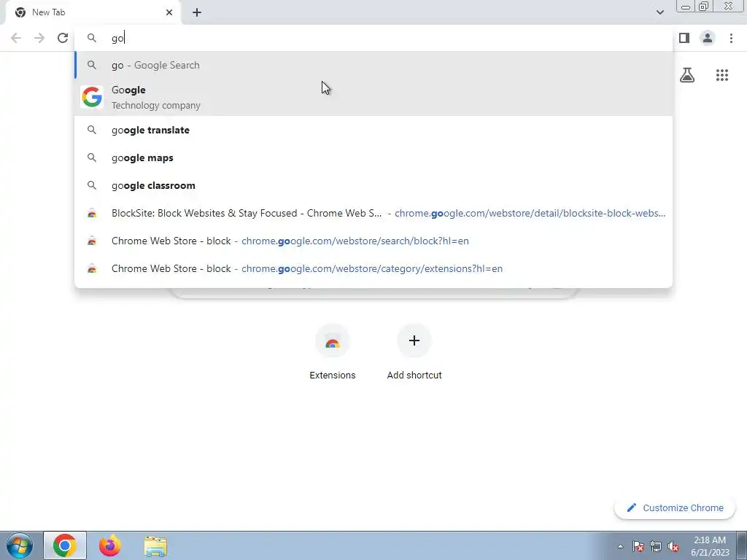
Task: Open the Extensions shortcut tile
Action: pos(333,352)
